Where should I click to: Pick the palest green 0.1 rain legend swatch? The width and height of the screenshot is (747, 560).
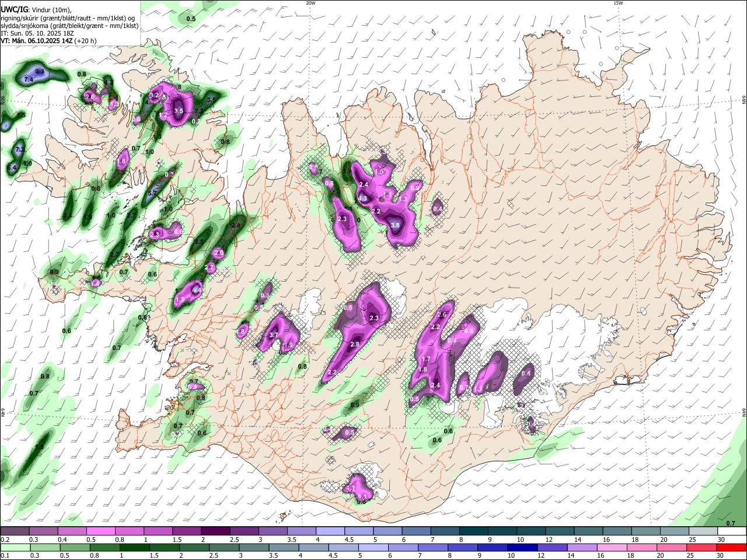15,547
